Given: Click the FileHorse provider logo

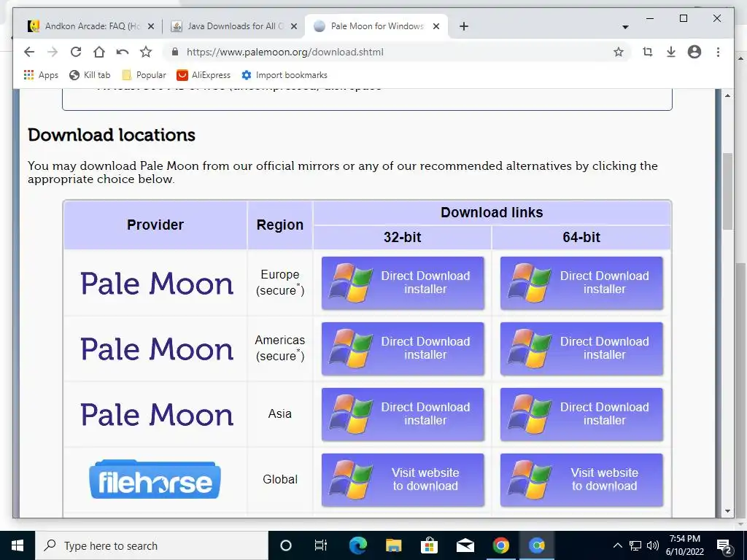Looking at the screenshot, I should (x=155, y=480).
